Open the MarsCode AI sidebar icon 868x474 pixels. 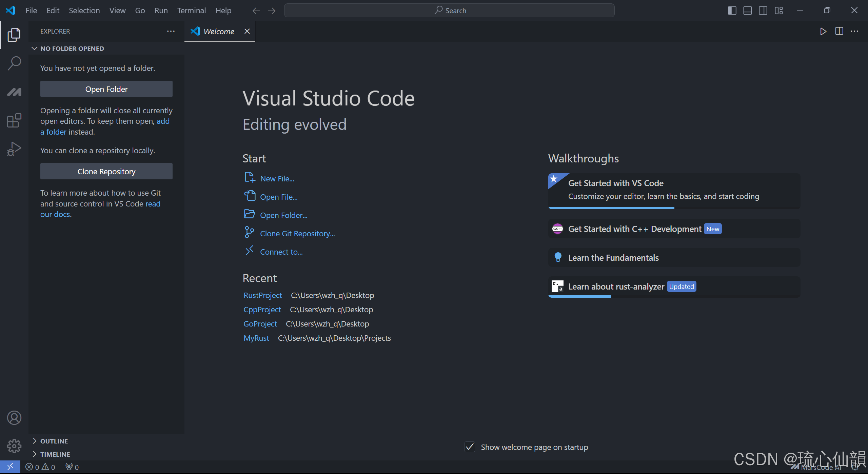coord(14,92)
